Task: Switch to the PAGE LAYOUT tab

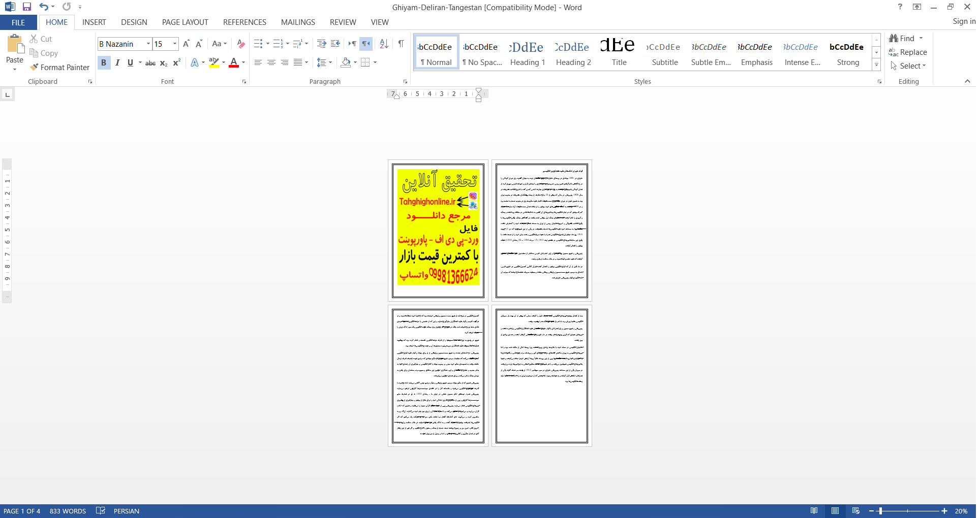Action: coord(185,22)
